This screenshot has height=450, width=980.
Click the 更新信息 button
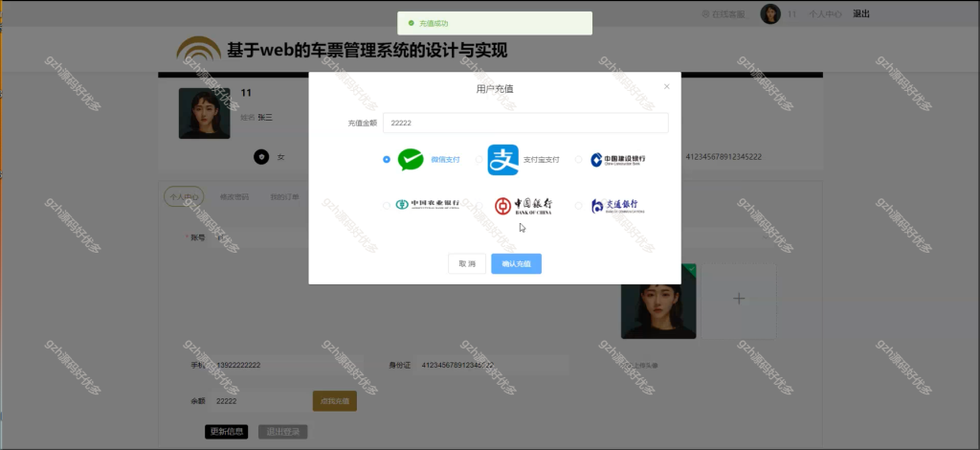point(226,432)
